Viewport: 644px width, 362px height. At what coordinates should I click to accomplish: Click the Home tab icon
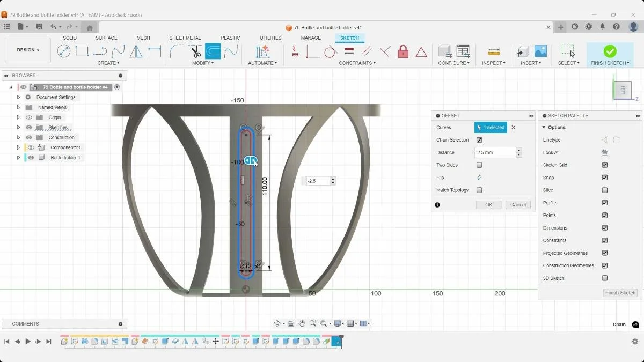pyautogui.click(x=90, y=28)
